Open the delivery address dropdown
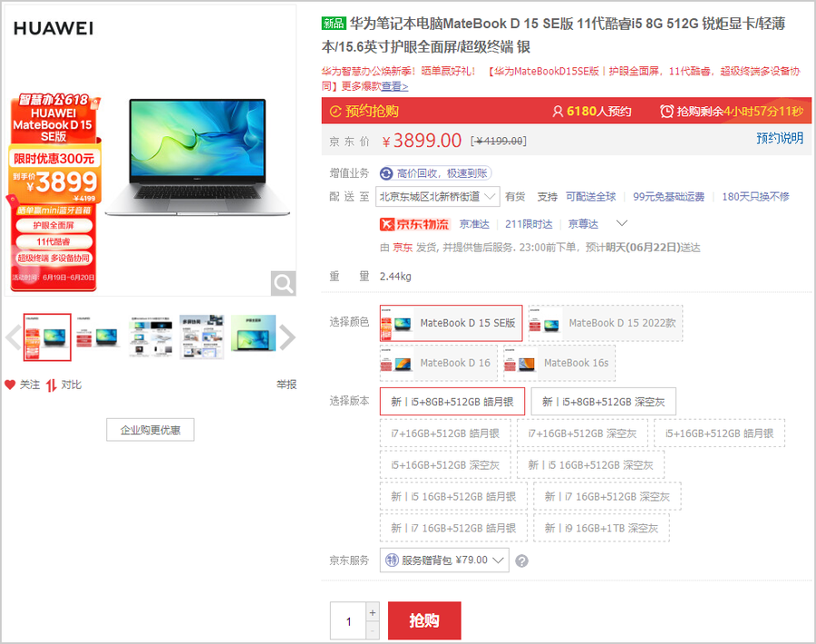The height and width of the screenshot is (644, 816). click(438, 196)
